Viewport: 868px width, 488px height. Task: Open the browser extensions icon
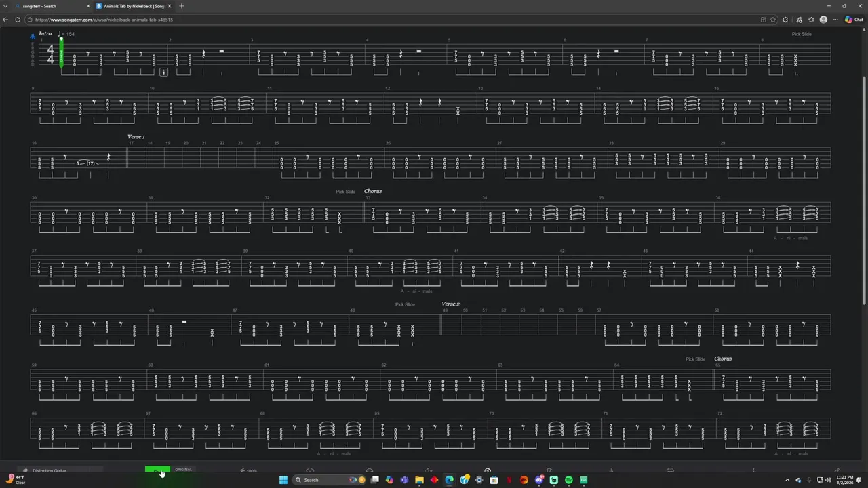785,20
